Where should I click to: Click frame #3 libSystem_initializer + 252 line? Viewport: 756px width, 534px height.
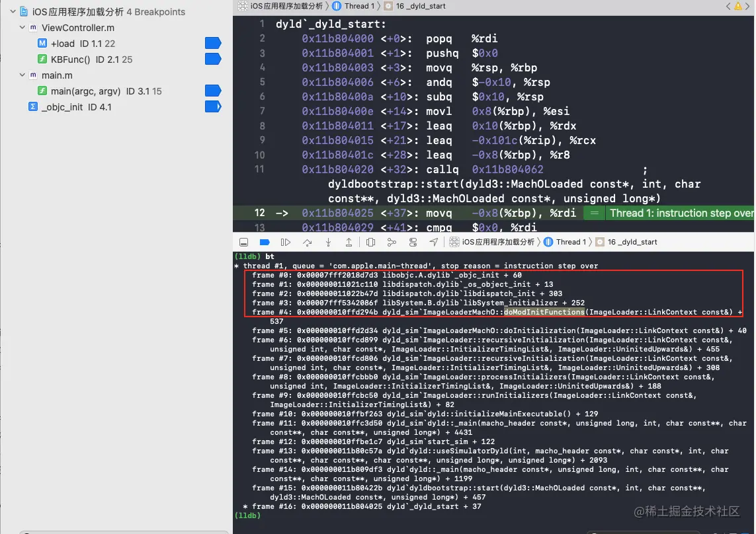(418, 303)
